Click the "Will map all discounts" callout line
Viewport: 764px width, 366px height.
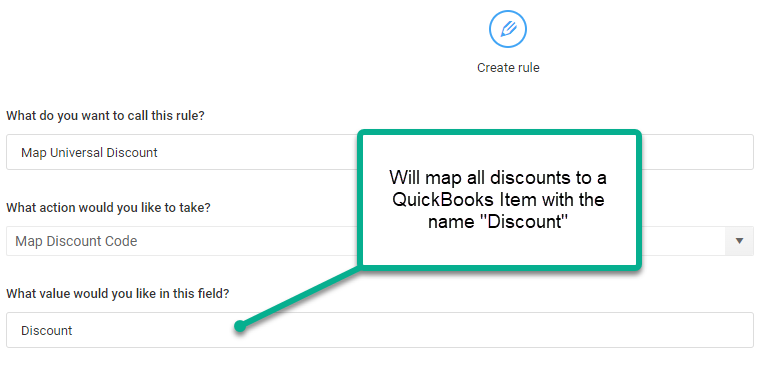pos(497,178)
